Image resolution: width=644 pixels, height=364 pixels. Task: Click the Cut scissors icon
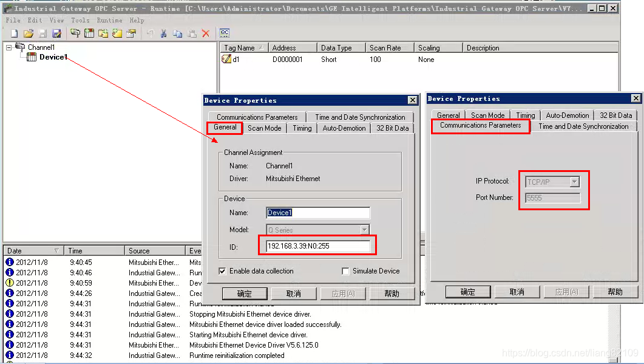tap(163, 33)
